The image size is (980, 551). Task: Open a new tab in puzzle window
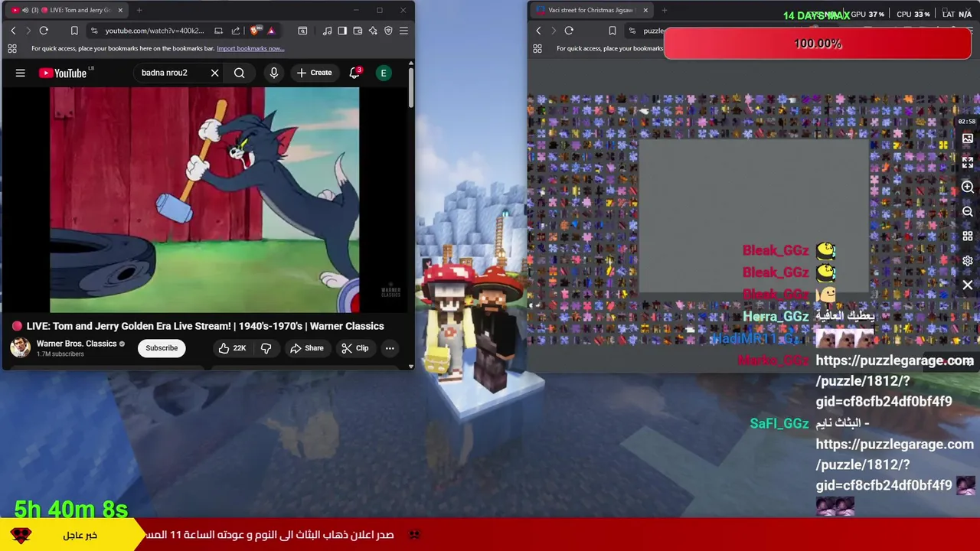coord(665,10)
